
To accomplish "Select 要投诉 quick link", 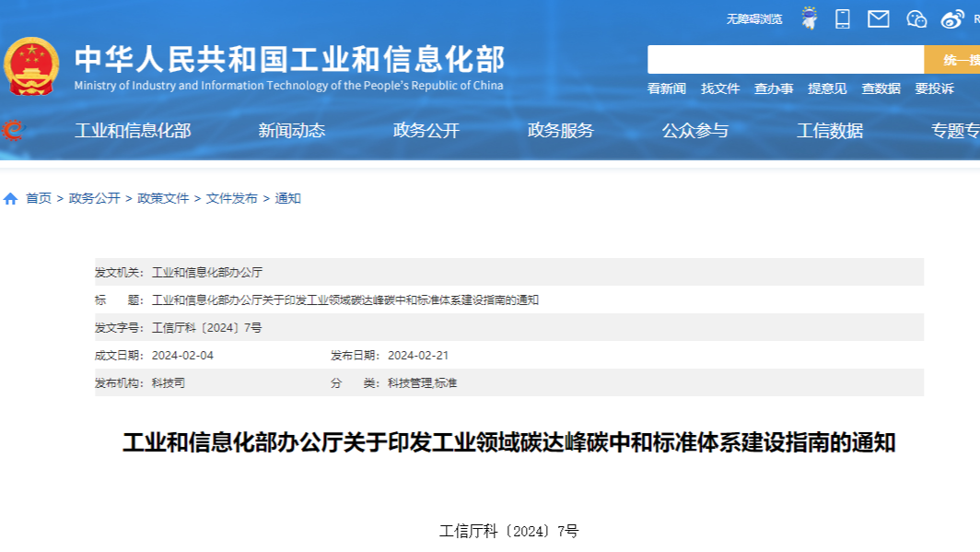I will [x=934, y=88].
